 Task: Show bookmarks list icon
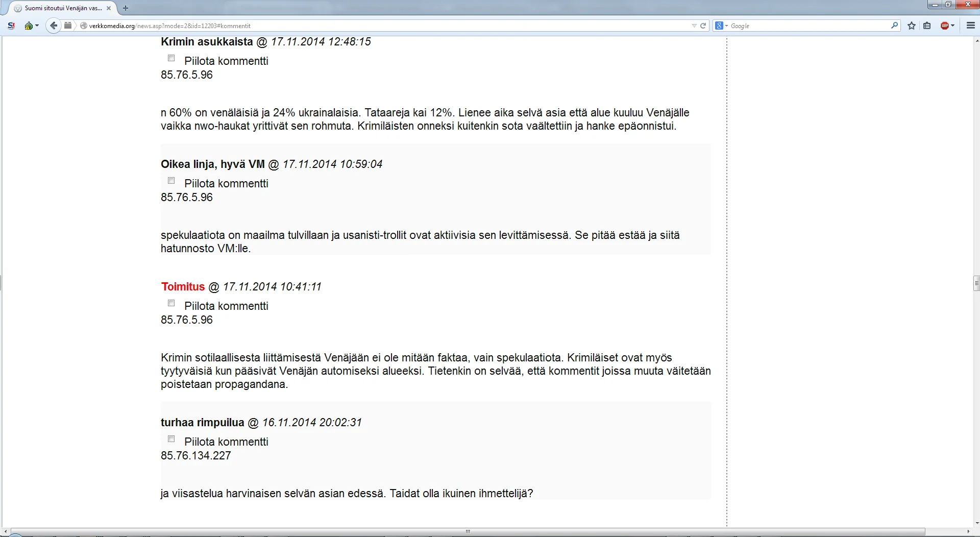coord(927,26)
